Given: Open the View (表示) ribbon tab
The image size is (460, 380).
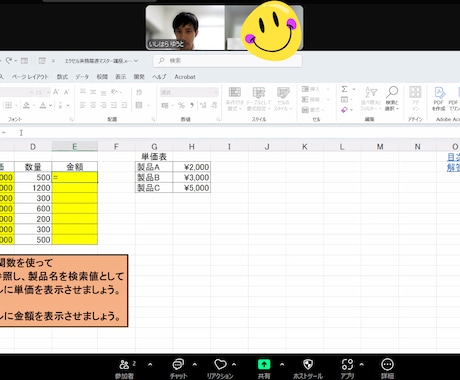Looking at the screenshot, I should 121,77.
